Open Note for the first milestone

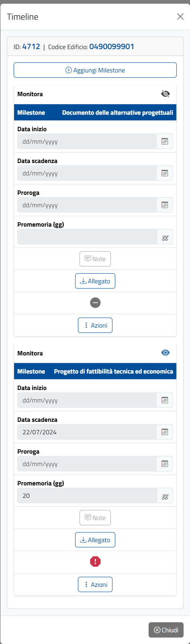[95, 259]
